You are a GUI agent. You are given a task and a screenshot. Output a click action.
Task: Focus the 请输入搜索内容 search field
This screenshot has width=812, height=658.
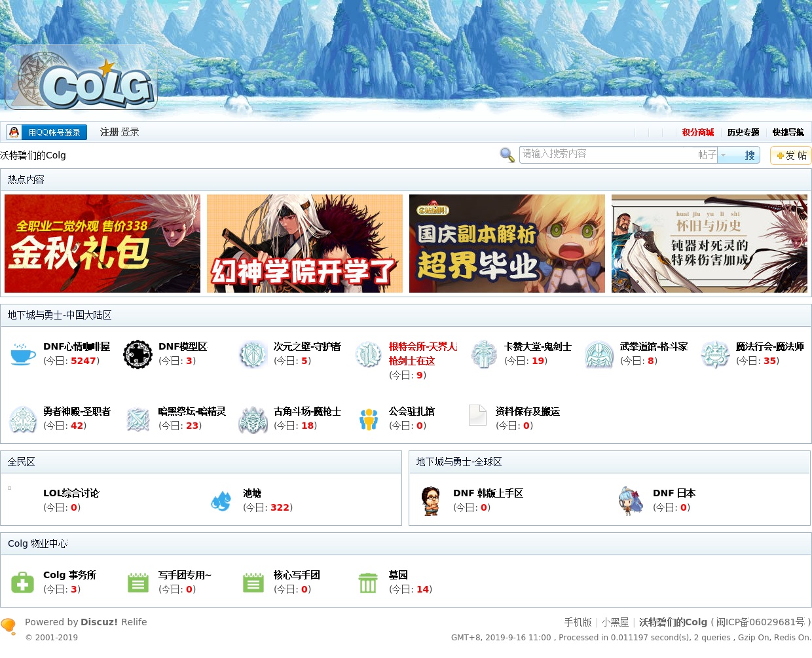[608, 154]
